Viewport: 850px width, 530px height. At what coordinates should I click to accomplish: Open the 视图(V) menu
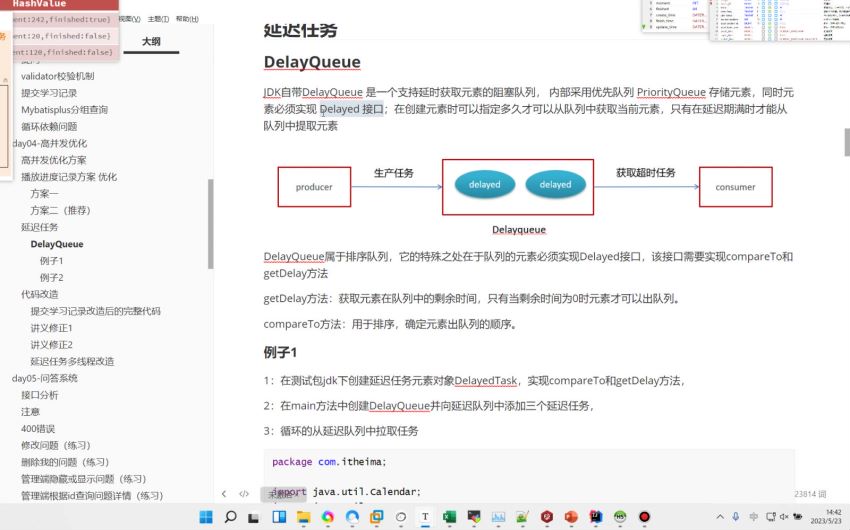coord(130,19)
